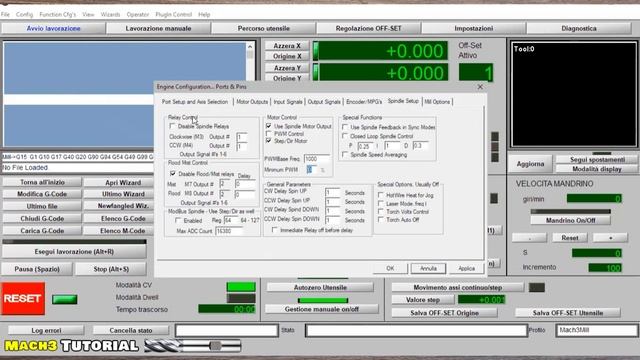
Task: Go to the Lavorazione manuale screen
Action: 158,29
